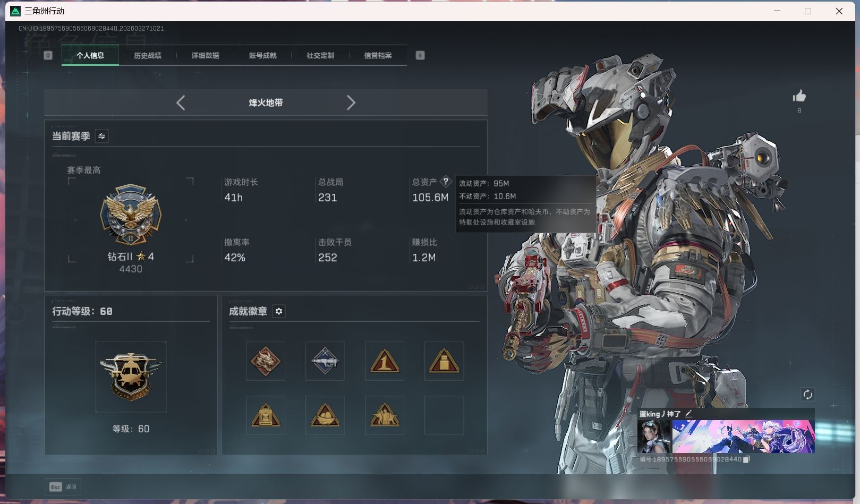
Task: Open the 历史战绩 tab
Action: pos(148,55)
